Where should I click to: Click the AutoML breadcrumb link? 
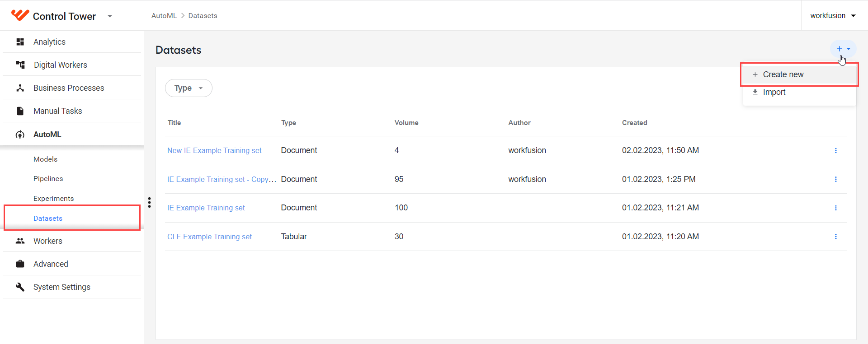(164, 16)
